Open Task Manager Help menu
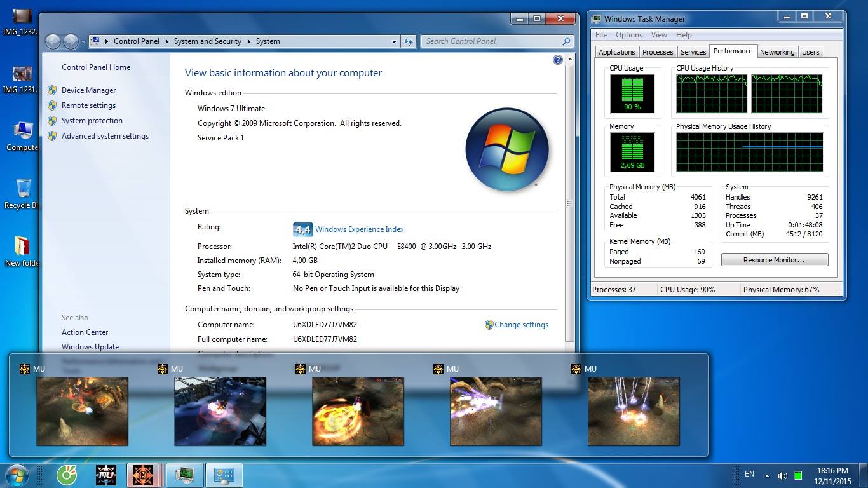Image resolution: width=868 pixels, height=488 pixels. click(x=684, y=35)
